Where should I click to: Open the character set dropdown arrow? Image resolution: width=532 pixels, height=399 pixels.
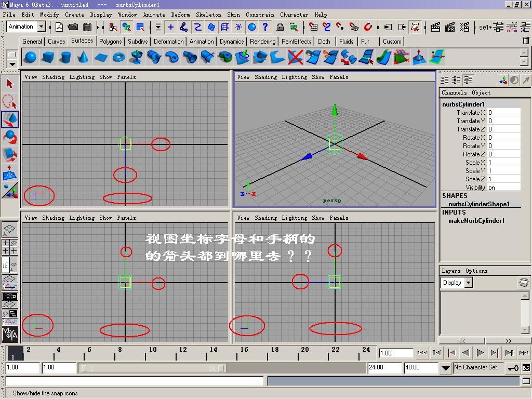445,368
